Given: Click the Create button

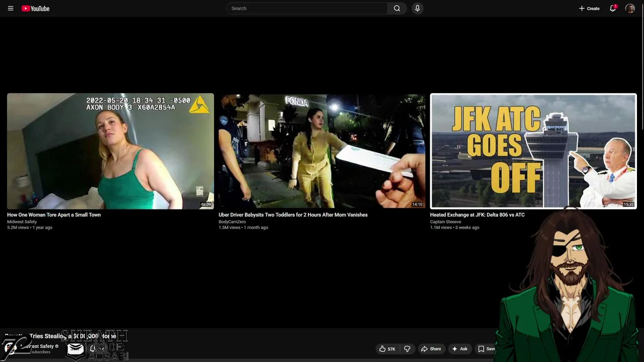Looking at the screenshot, I should coord(589,9).
